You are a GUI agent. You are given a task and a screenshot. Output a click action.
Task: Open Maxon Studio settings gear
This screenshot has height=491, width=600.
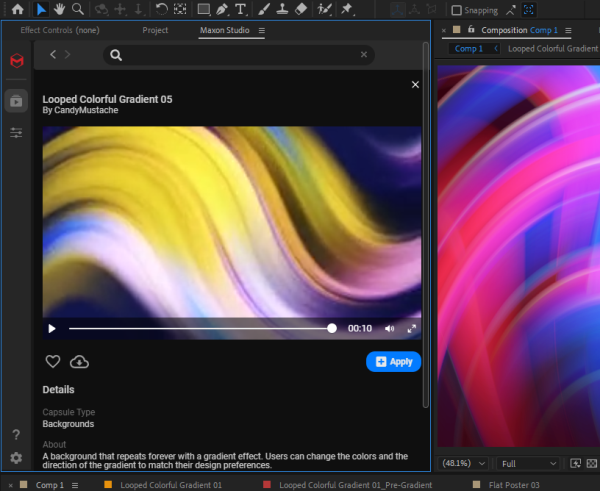click(16, 458)
